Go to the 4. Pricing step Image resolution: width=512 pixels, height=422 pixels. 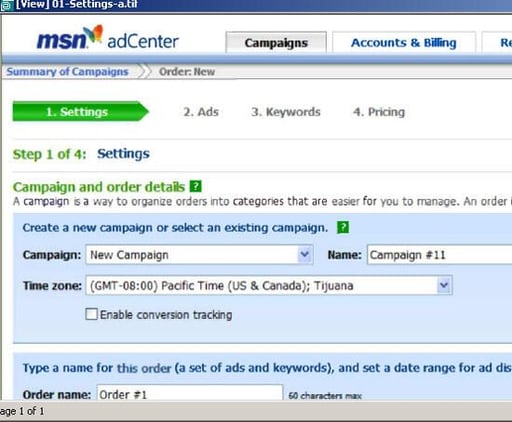pyautogui.click(x=379, y=112)
